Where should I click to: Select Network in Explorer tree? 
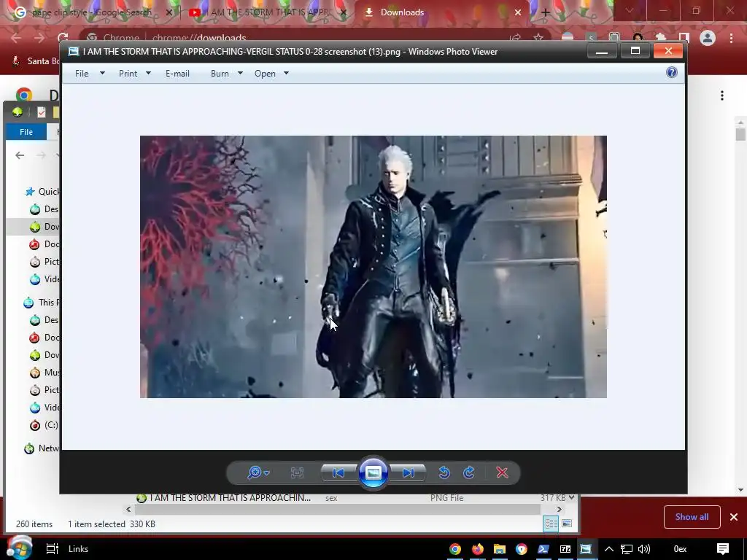[42, 448]
